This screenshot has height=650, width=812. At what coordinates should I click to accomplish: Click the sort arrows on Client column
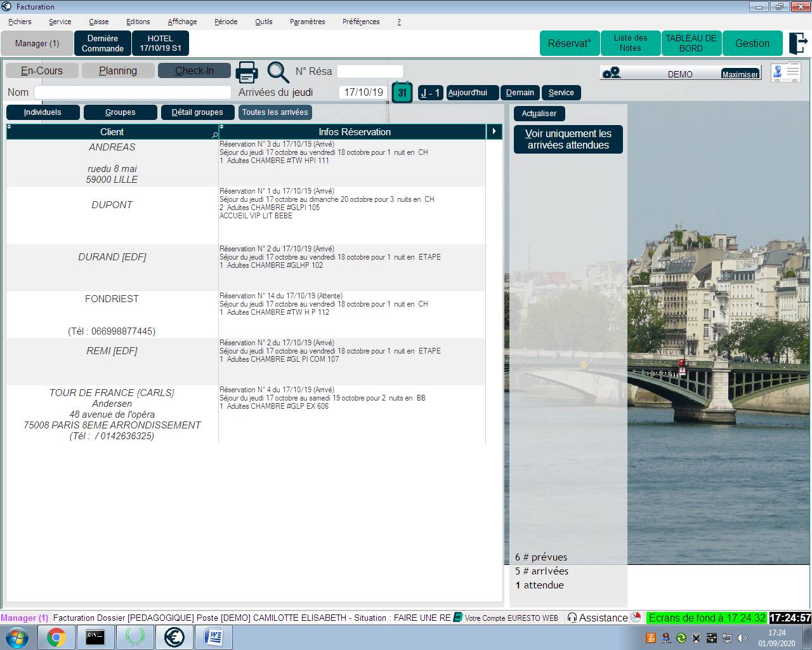point(10,128)
